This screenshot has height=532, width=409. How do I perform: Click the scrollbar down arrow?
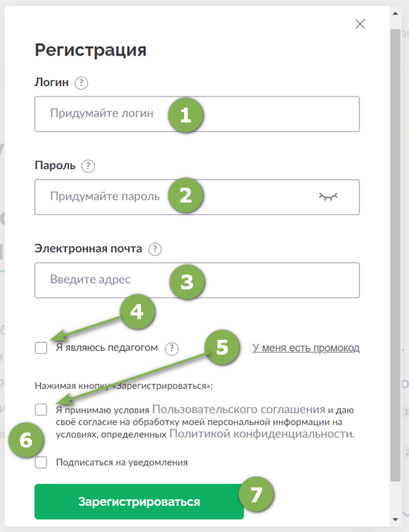click(x=395, y=519)
